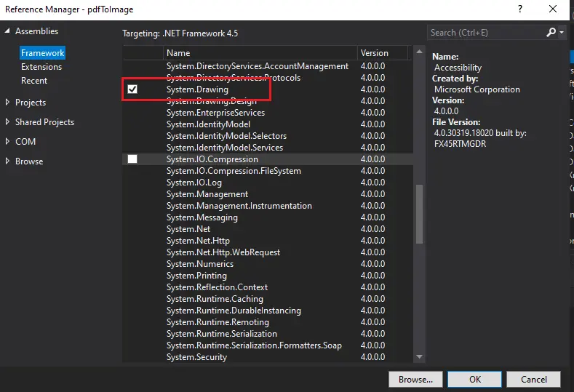Click the search magnifier icon

[x=551, y=33]
